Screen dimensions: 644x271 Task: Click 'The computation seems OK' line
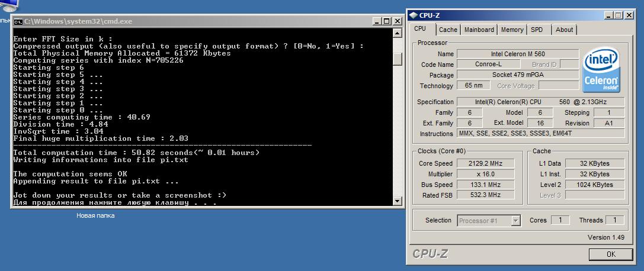71,174
